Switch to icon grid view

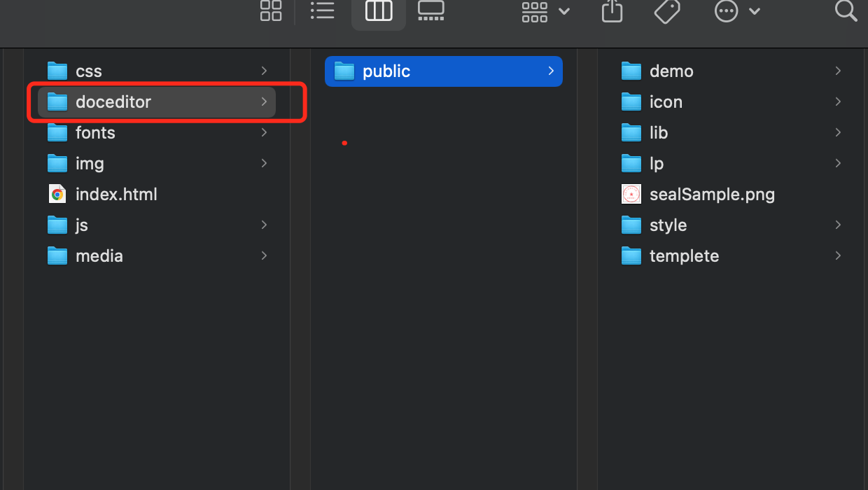pyautogui.click(x=271, y=10)
